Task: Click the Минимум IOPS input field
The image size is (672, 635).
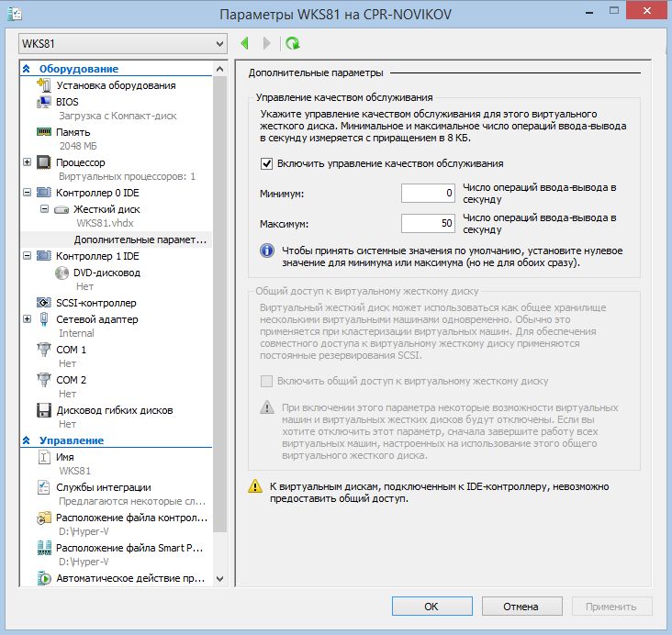Action: point(429,193)
